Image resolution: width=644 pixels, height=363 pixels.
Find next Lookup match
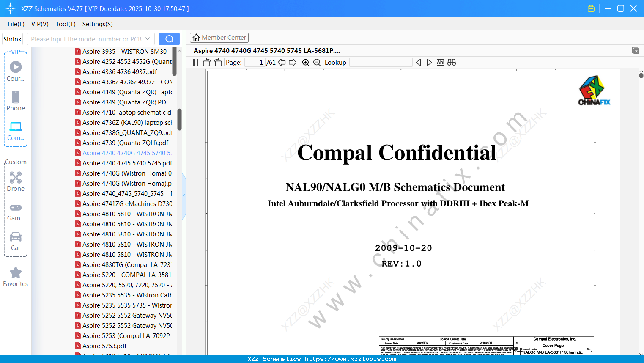(429, 63)
